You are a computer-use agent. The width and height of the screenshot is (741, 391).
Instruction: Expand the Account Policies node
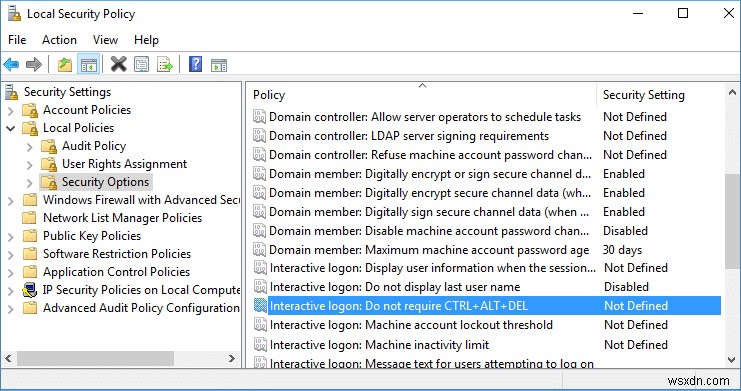click(11, 111)
